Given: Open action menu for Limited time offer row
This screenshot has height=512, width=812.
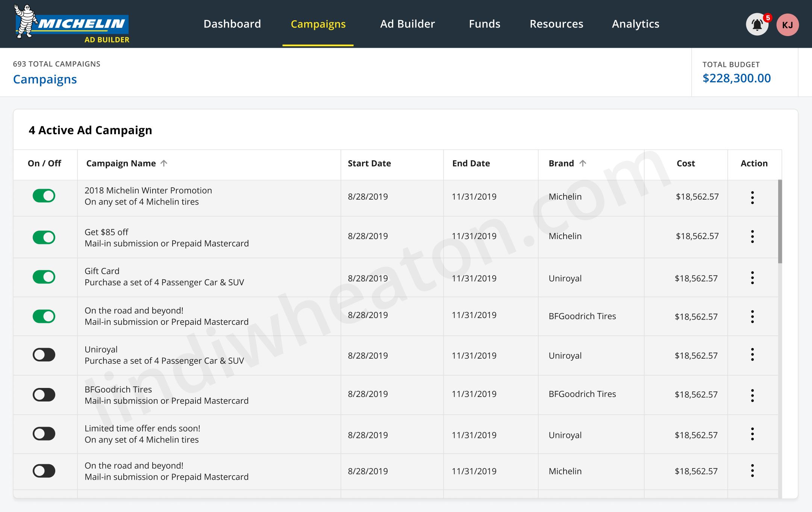Looking at the screenshot, I should click(752, 434).
